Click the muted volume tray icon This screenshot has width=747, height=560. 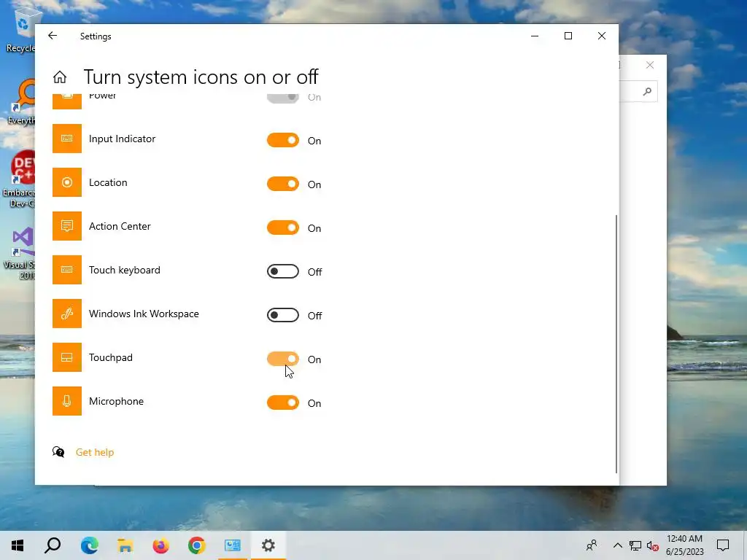[653, 545]
